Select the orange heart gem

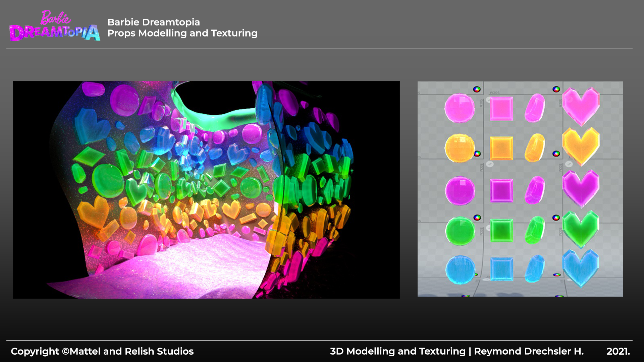coord(581,145)
